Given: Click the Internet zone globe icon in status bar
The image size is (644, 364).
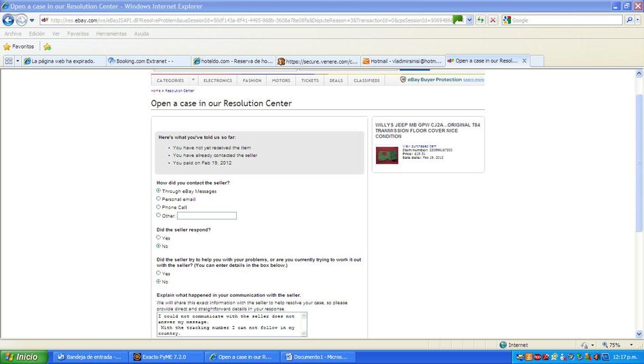Looking at the screenshot, I should [503, 345].
